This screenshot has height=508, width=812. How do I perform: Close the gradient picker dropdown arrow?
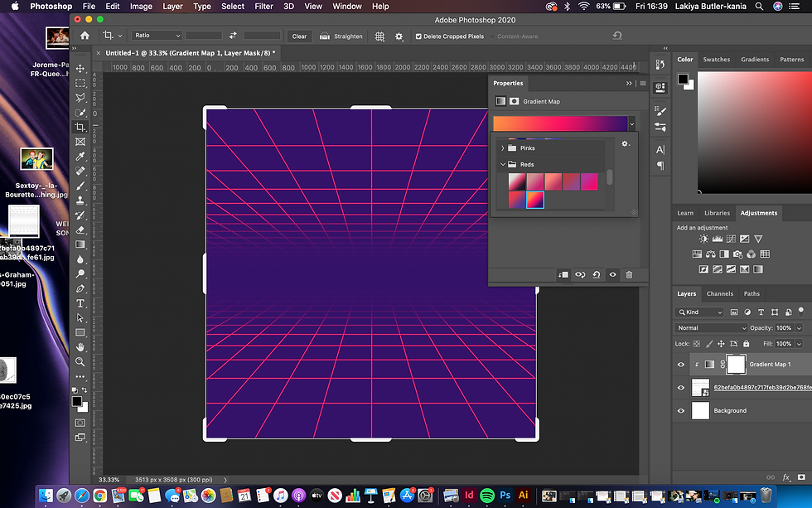tap(631, 124)
